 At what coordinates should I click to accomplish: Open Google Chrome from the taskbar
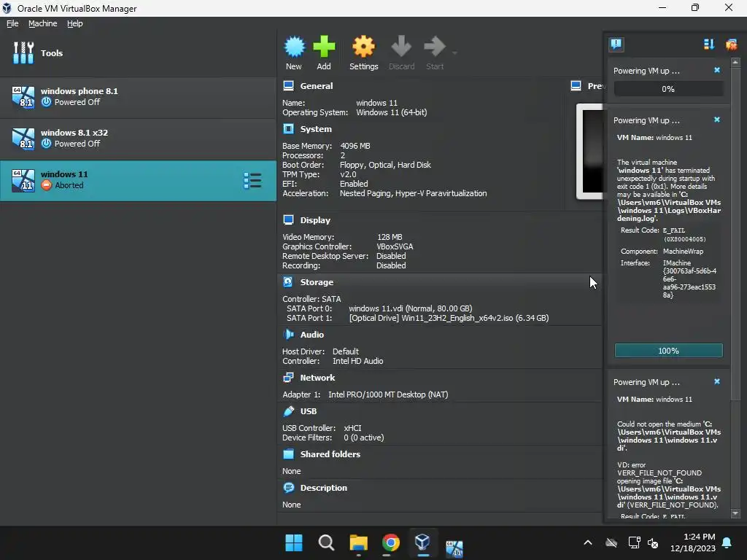(x=391, y=542)
